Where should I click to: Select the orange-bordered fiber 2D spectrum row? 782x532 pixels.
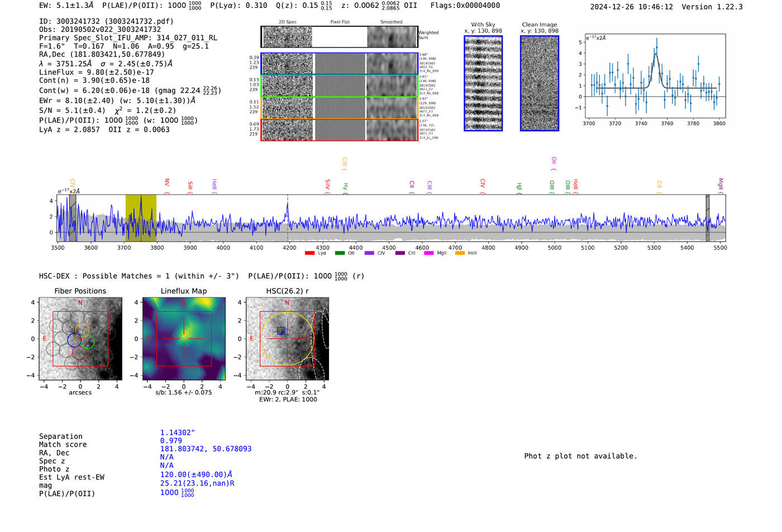(339, 108)
